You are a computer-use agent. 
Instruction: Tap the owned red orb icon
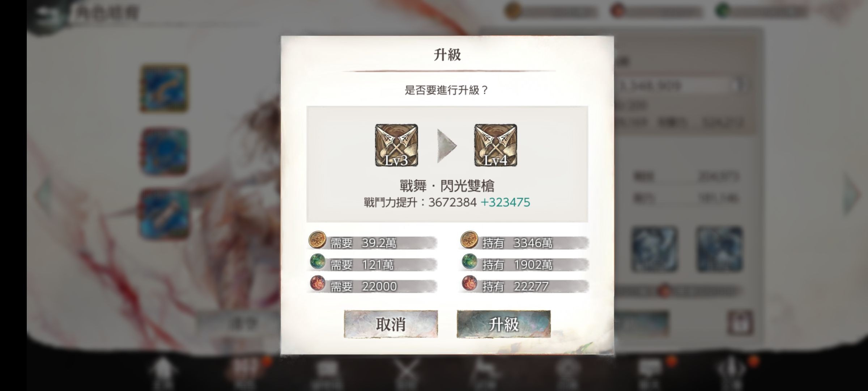click(469, 284)
